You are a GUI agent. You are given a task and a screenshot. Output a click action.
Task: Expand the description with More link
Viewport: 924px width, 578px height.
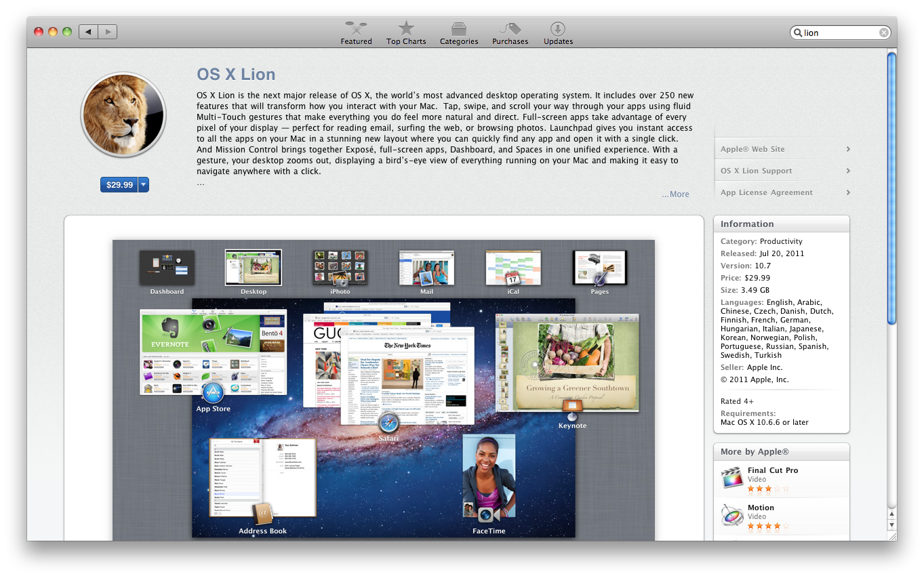[x=676, y=194]
